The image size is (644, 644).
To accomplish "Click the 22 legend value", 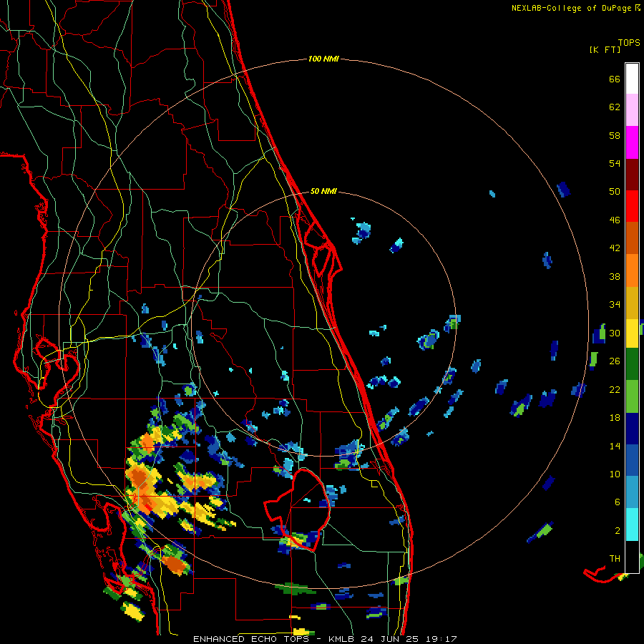I will point(615,389).
